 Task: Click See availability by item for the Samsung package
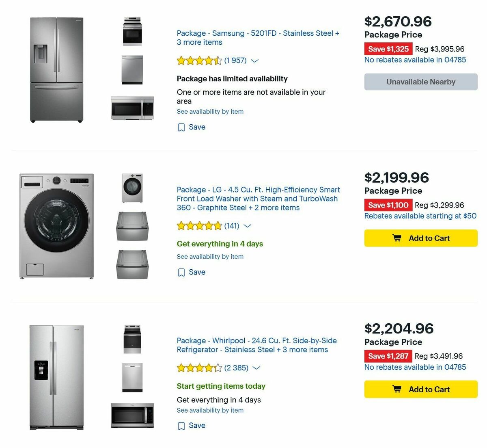point(210,111)
